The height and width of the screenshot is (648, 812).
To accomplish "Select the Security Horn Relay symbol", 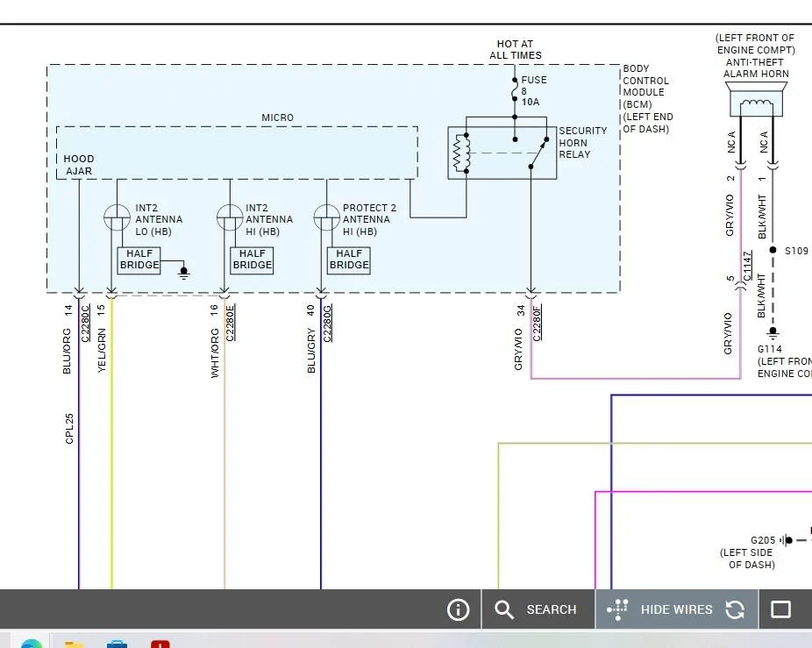I will pos(502,153).
